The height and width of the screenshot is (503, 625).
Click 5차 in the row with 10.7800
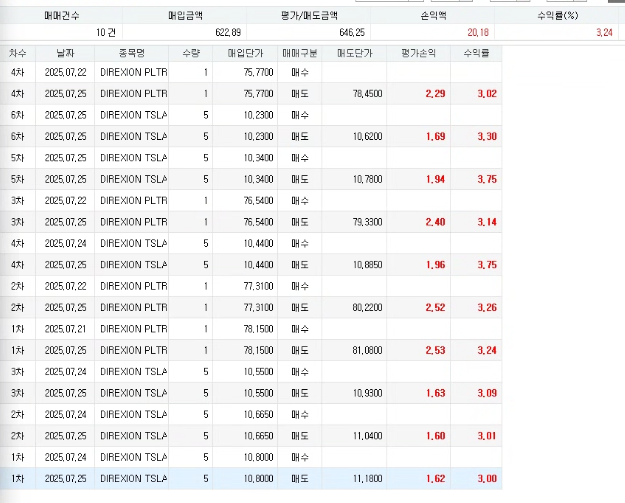coord(18,179)
